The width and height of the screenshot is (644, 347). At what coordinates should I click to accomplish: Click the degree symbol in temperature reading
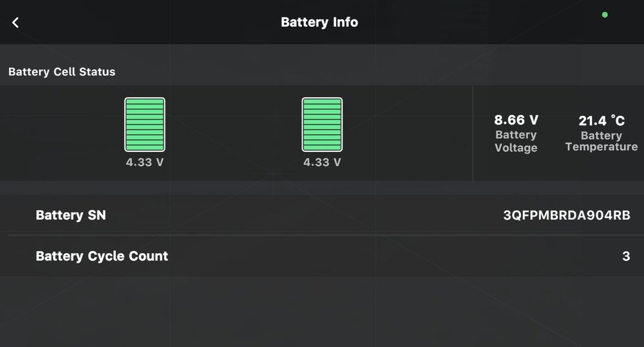pyautogui.click(x=614, y=117)
